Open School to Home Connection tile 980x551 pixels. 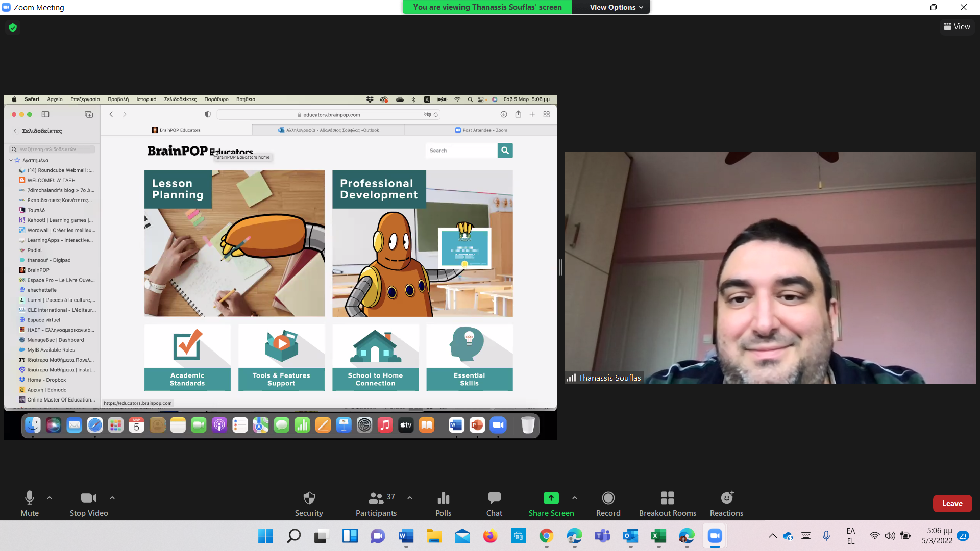pos(376,358)
